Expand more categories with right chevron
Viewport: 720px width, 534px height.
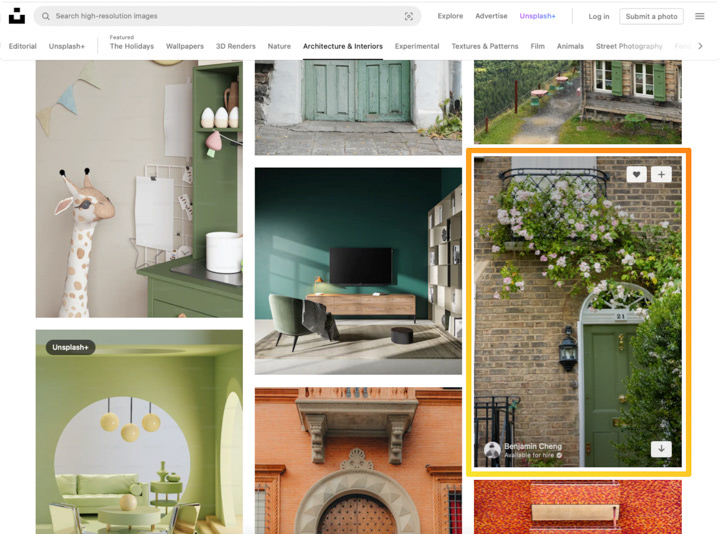(700, 46)
